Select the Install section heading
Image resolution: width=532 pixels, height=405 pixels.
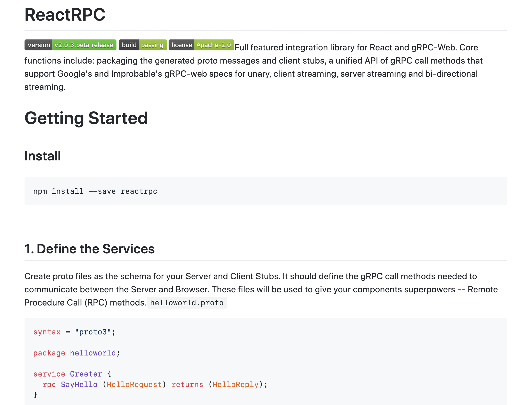42,156
